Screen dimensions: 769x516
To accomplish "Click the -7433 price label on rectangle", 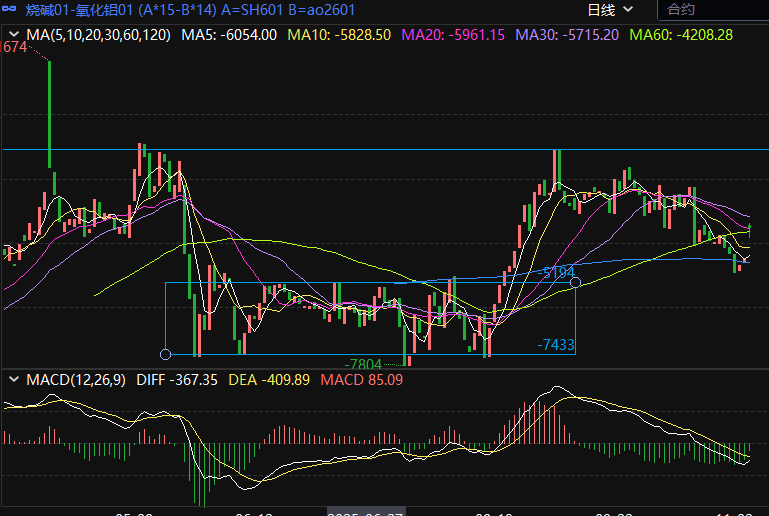I will click(556, 345).
